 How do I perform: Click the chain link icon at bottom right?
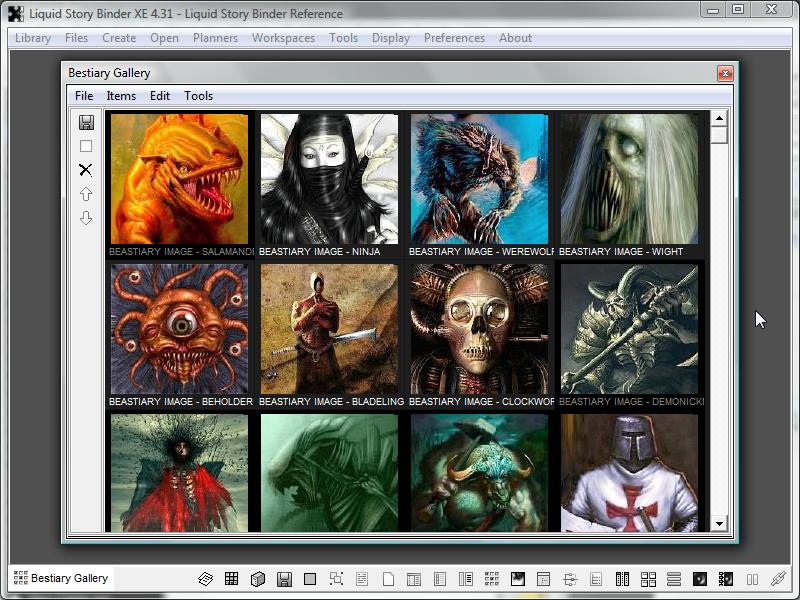(x=778, y=579)
